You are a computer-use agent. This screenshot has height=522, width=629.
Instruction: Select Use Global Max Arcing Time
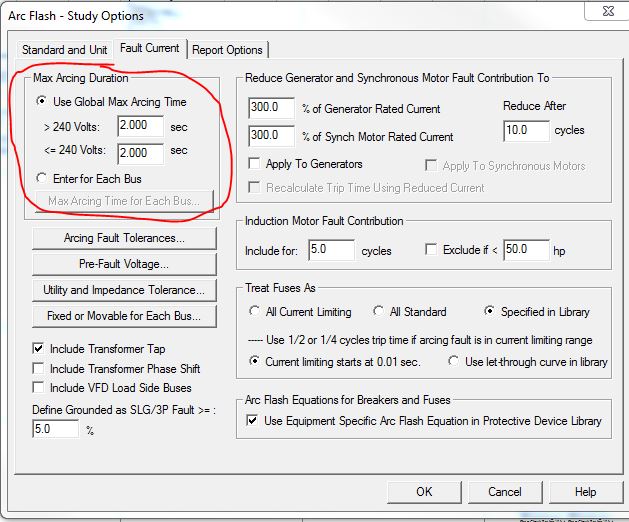41,101
